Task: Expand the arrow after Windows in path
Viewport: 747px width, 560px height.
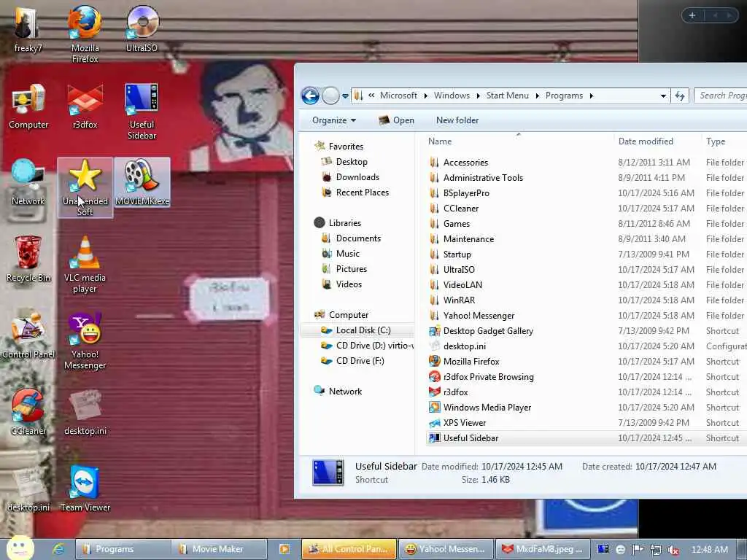Action: click(x=479, y=96)
